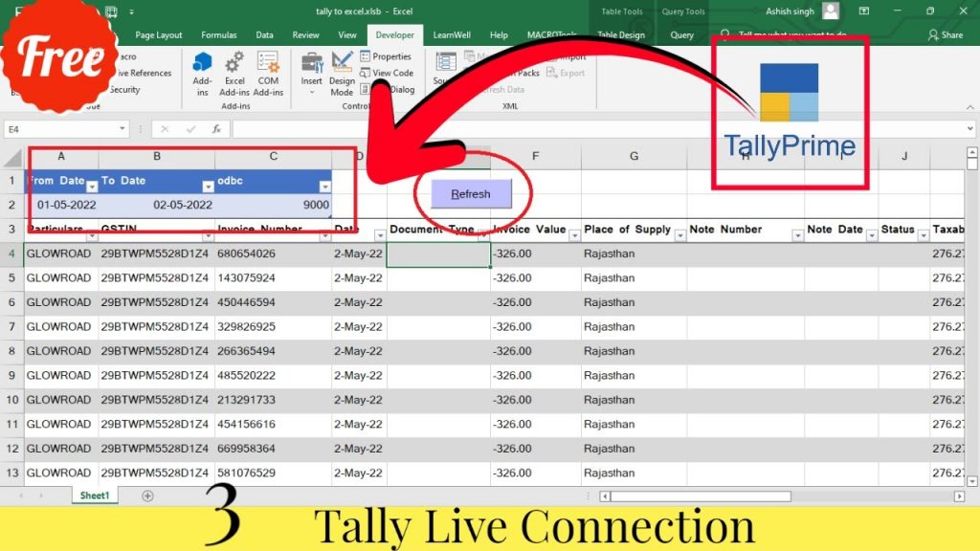
Task: Toggle Design Mode
Action: coord(342,74)
